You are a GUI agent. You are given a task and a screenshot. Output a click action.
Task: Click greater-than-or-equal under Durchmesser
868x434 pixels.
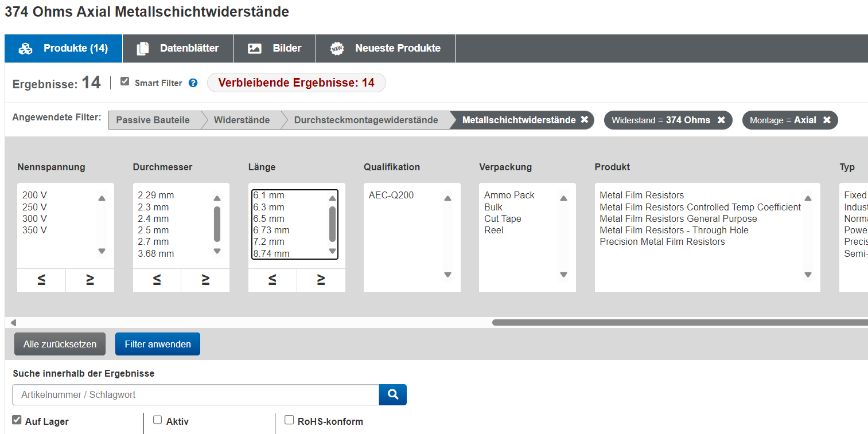tap(205, 280)
